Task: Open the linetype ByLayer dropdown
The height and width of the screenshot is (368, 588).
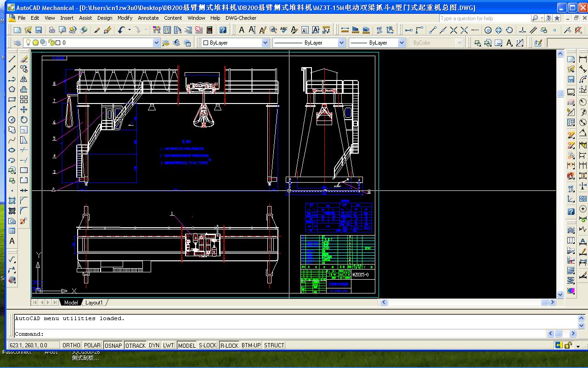Action: tap(341, 43)
